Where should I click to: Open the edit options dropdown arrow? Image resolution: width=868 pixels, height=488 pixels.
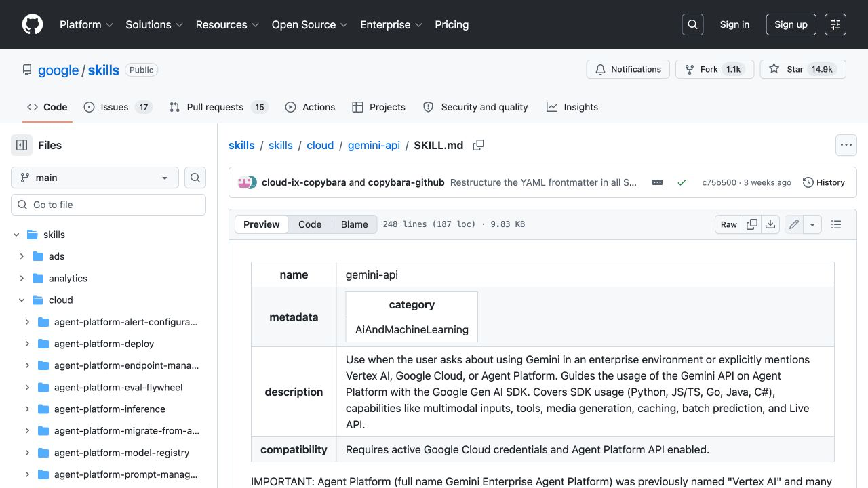(x=812, y=224)
